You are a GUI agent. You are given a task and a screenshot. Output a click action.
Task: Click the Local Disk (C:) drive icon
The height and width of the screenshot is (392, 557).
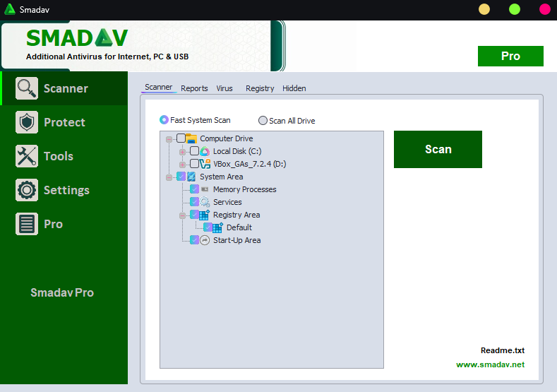(205, 151)
